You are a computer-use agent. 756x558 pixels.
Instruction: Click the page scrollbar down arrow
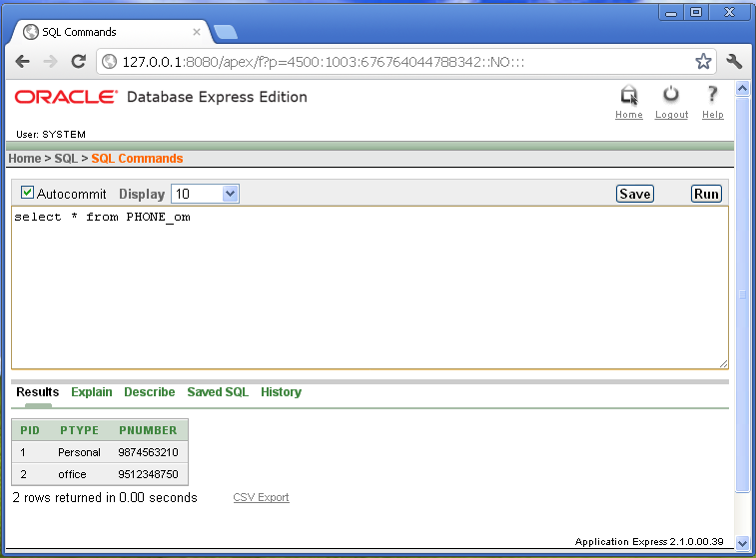(742, 543)
